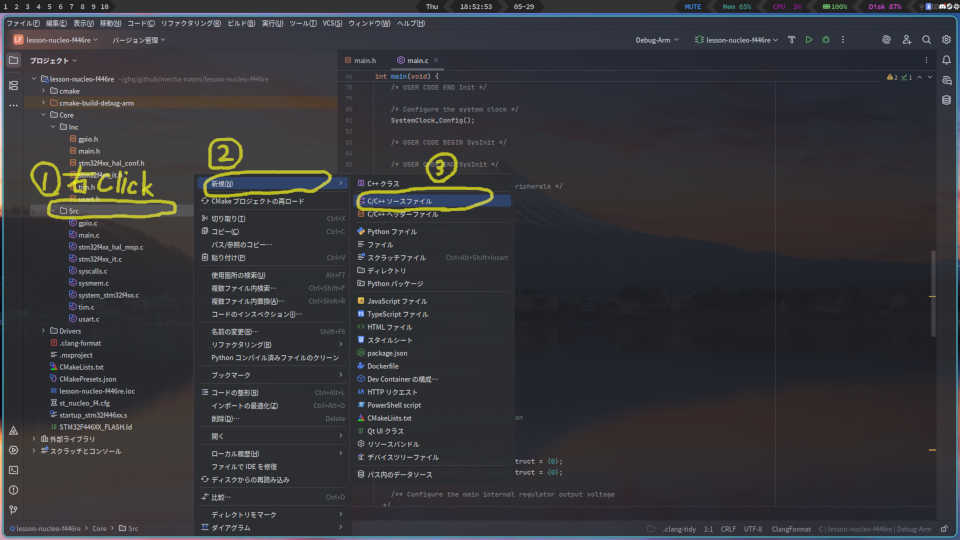This screenshot has width=960, height=540.
Task: Open リファクタリング(R) submenu in context menu
Action: [x=272, y=345]
